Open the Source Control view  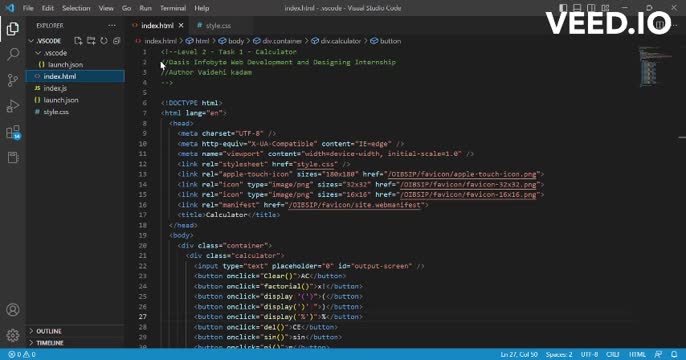click(x=13, y=80)
